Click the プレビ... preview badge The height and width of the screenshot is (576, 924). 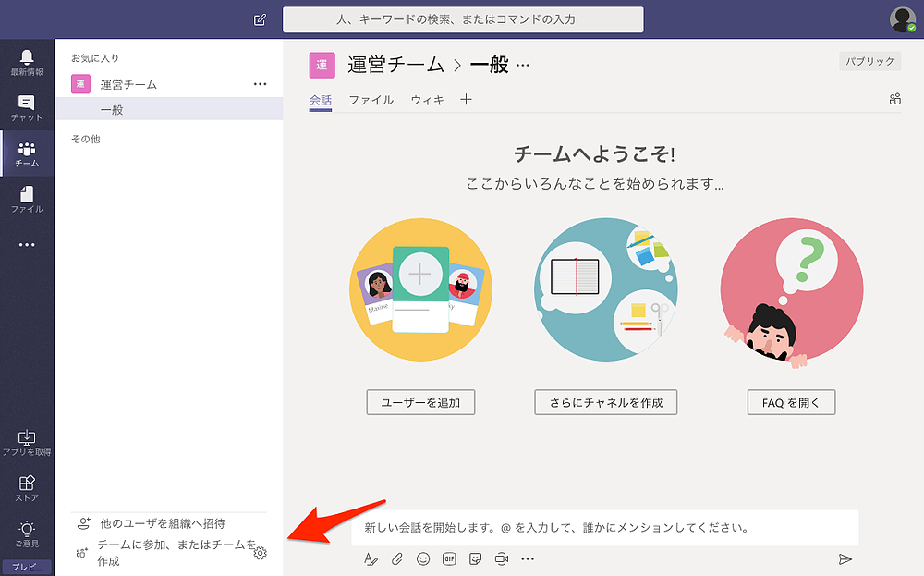[27, 567]
